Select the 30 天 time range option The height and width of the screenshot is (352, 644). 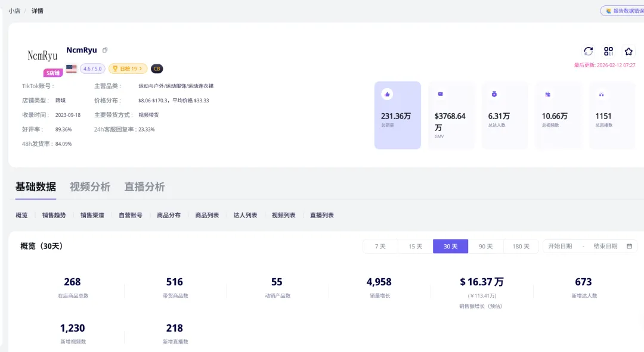(450, 245)
